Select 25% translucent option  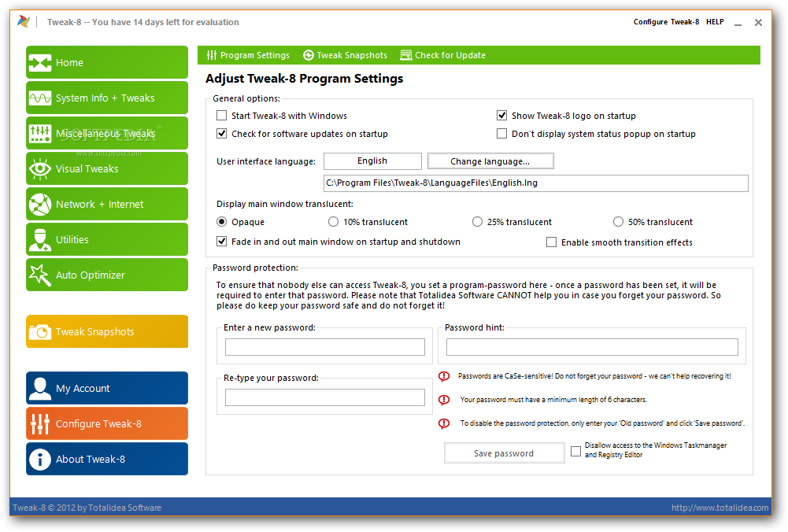(x=477, y=222)
